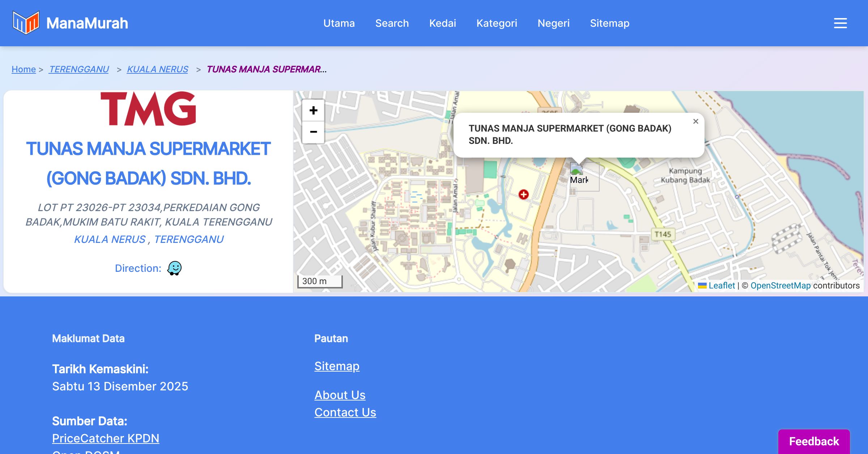868x454 pixels.
Task: Select the Negeri navigation item
Action: click(553, 23)
